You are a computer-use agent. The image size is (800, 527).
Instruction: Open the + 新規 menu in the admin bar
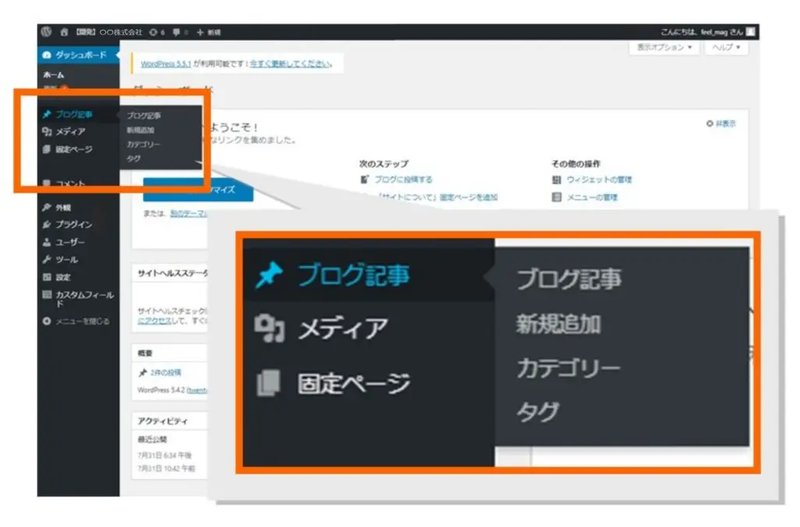(x=209, y=32)
